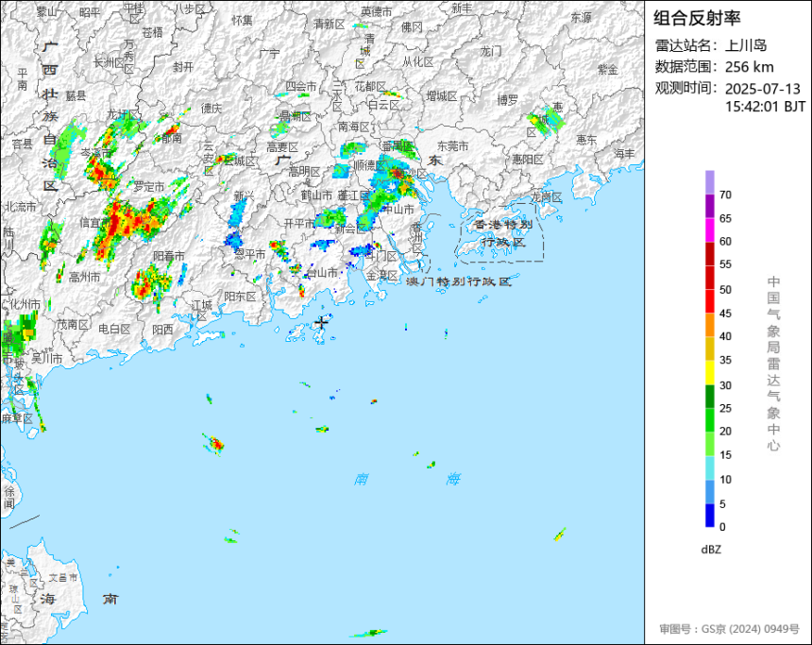
Task: Pick the dark green 25-30 dBZ band
Action: click(709, 397)
